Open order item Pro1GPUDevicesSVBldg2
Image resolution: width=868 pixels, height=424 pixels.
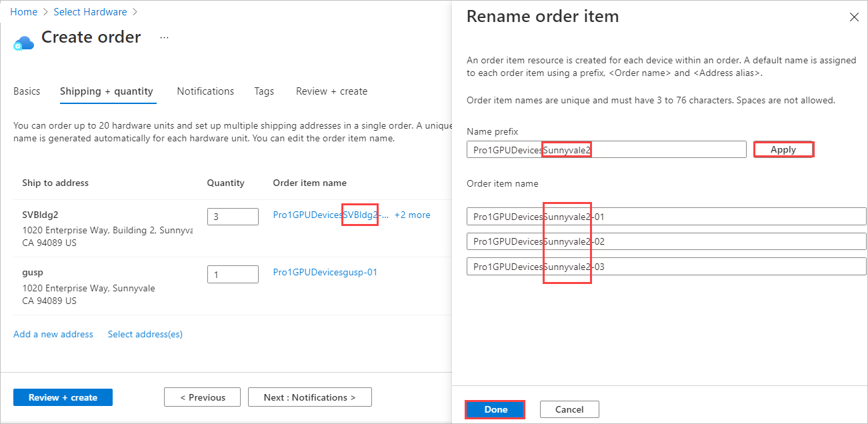[323, 215]
